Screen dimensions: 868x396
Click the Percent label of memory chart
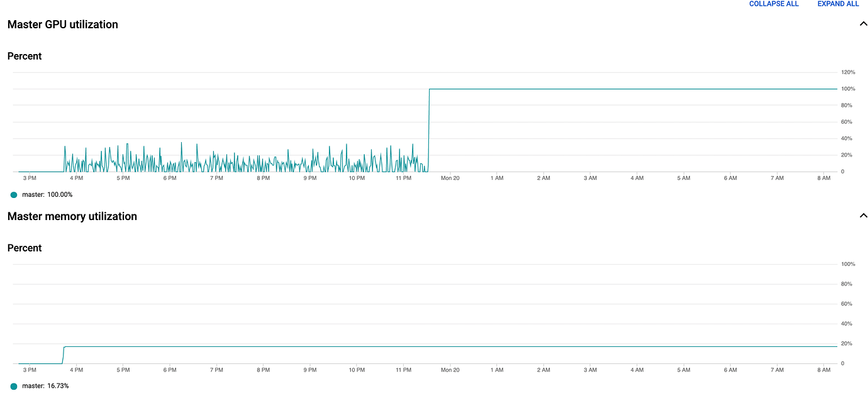pos(25,248)
